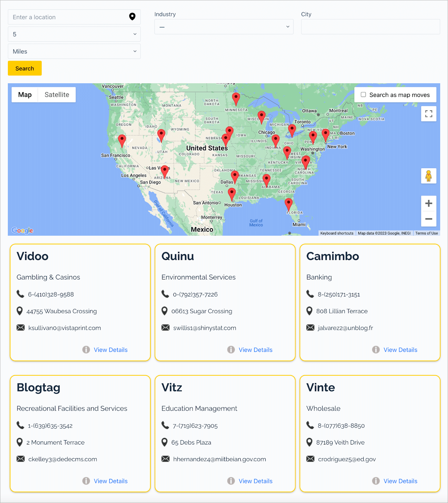Open the Industry dropdown
This screenshot has width=448, height=503.
224,27
